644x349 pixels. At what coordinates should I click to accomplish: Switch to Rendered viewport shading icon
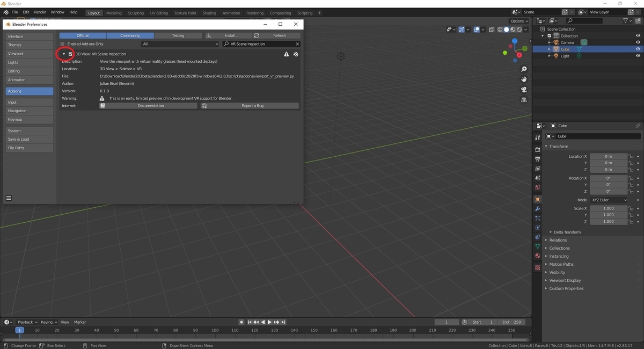click(518, 30)
